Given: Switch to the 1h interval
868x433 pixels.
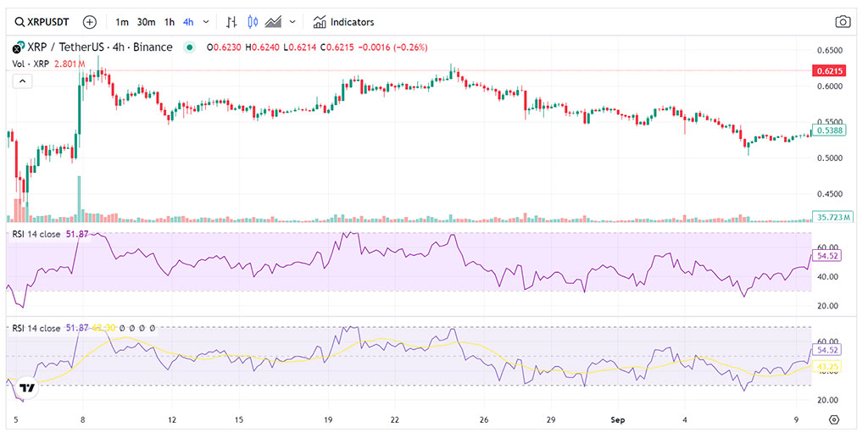Looking at the screenshot, I should tap(170, 22).
